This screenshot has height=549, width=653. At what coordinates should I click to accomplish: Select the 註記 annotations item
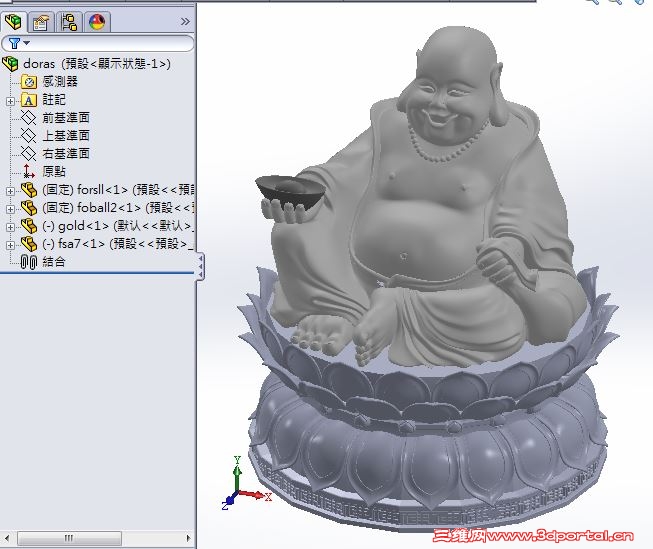pos(54,100)
